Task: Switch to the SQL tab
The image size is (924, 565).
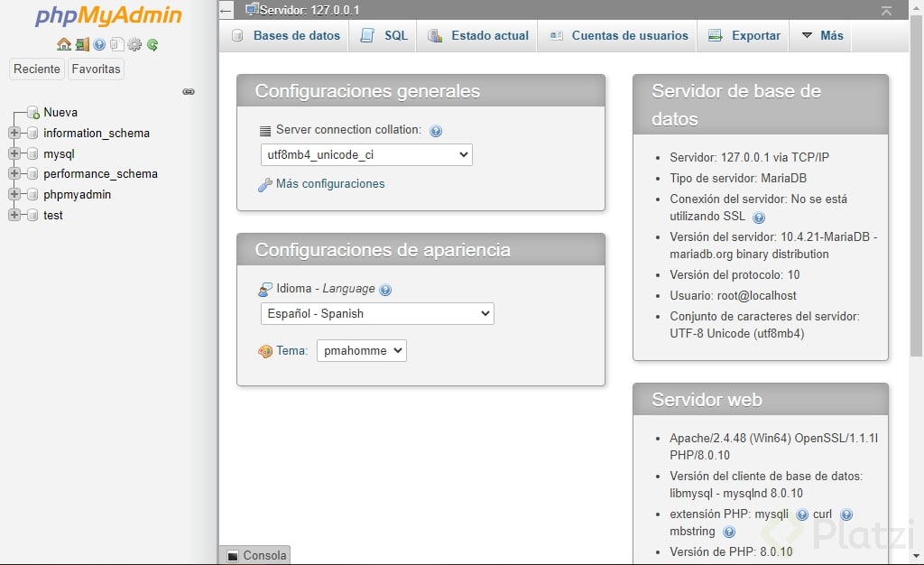Action: pos(383,35)
